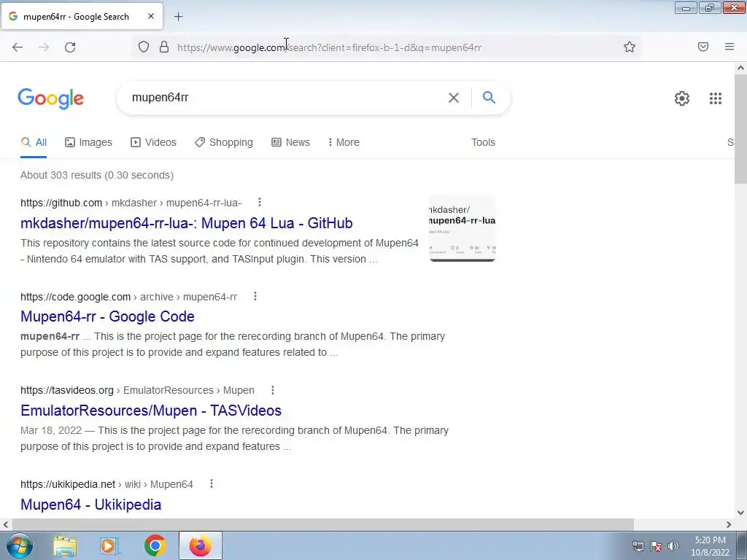Image resolution: width=747 pixels, height=560 pixels.
Task: Open Mupen64 Ukikipedia link
Action: coord(90,505)
